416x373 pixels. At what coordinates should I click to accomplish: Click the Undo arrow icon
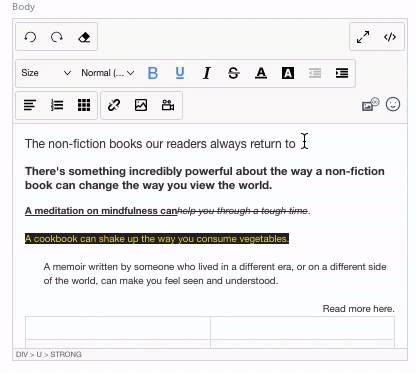30,37
